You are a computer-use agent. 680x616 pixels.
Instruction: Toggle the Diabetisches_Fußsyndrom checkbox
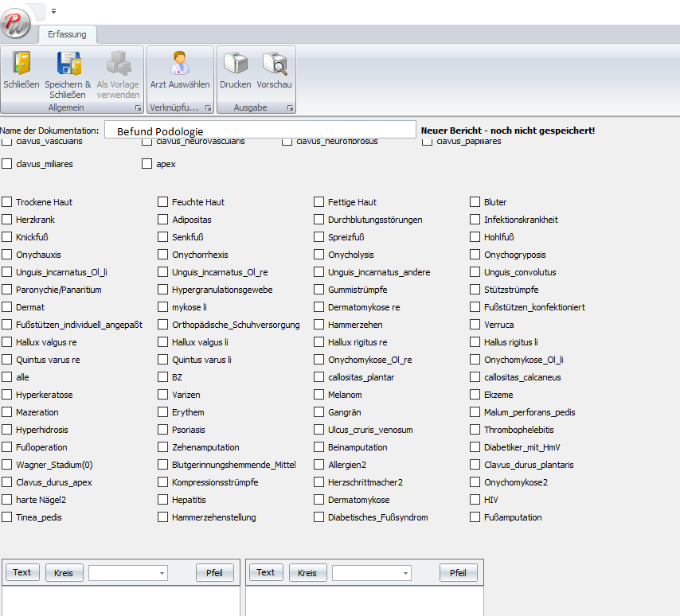point(318,517)
